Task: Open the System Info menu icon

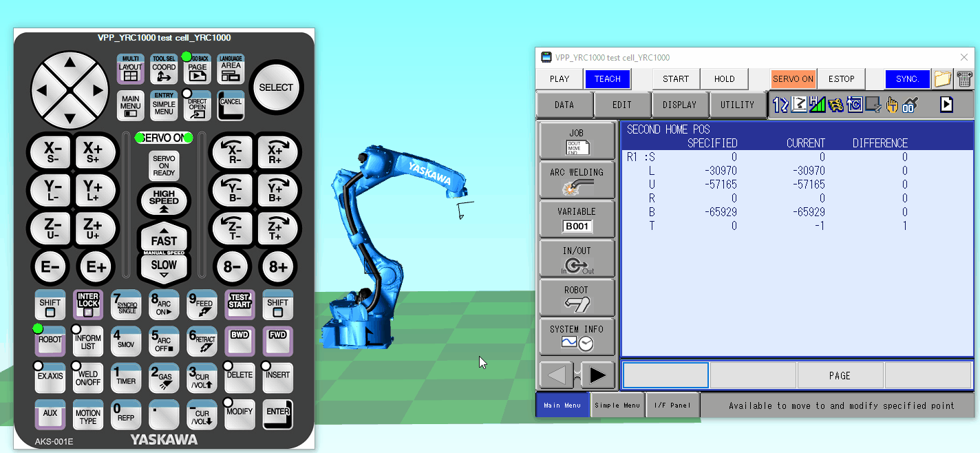Action: [577, 337]
